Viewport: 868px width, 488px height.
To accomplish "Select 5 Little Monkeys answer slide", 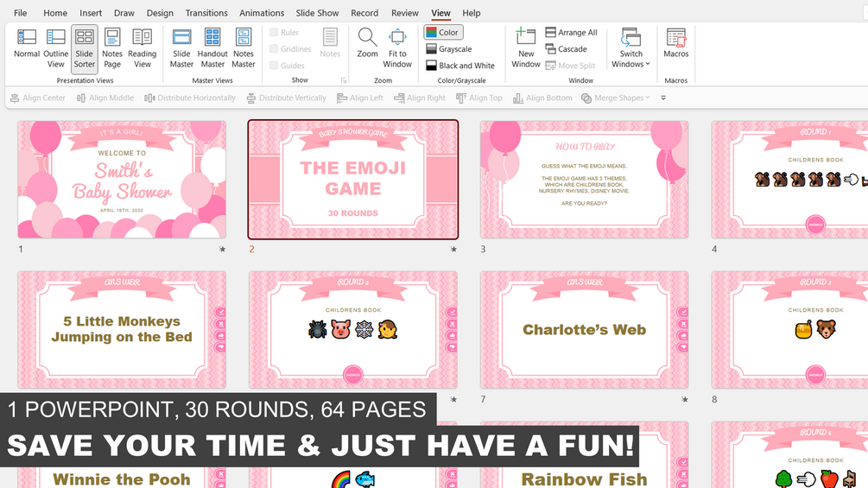I will 122,330.
